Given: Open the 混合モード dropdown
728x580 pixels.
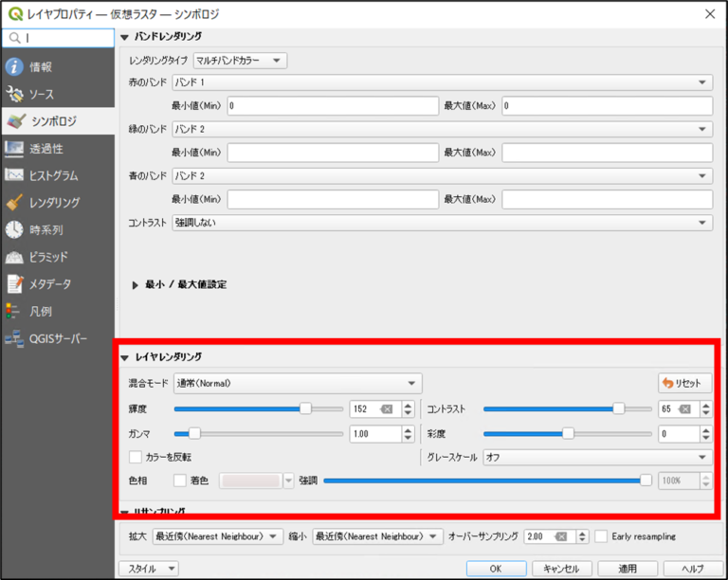Looking at the screenshot, I should point(298,383).
